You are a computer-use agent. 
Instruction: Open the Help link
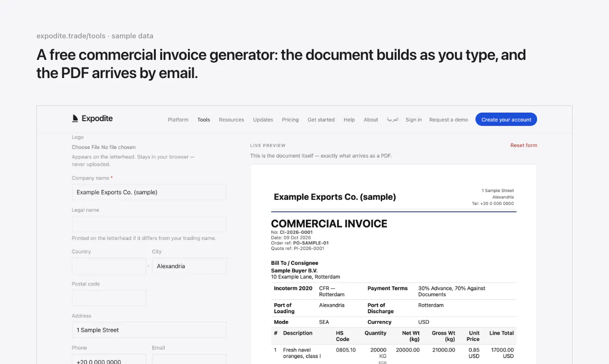pos(349,120)
